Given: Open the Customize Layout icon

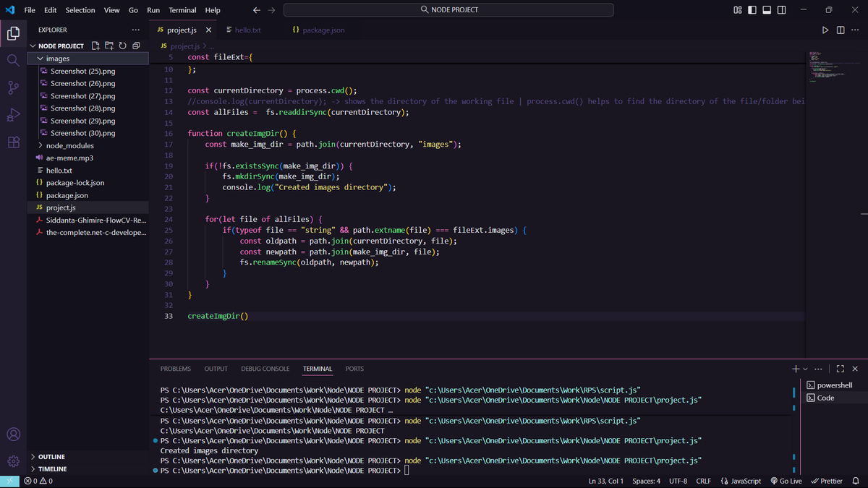Looking at the screenshot, I should (737, 10).
